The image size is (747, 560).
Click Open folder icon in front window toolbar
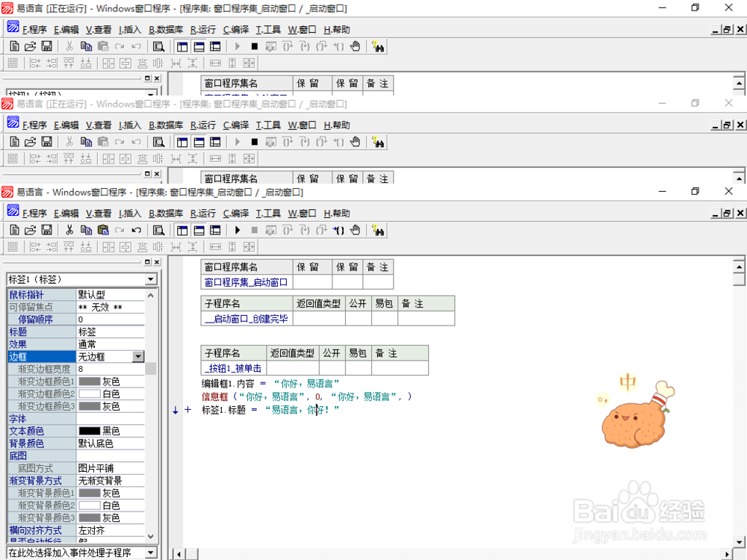click(x=30, y=231)
